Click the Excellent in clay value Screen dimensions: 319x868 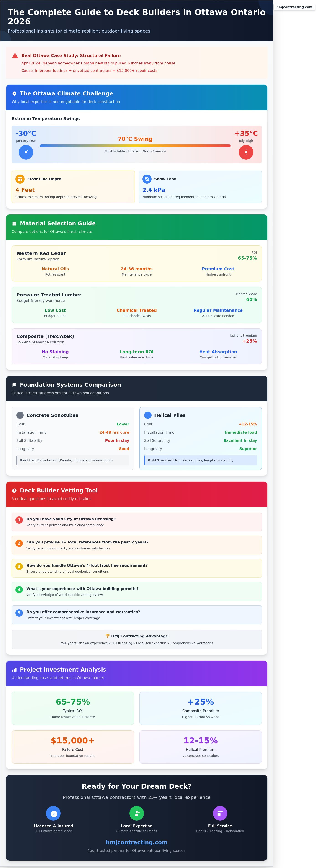[x=240, y=441]
